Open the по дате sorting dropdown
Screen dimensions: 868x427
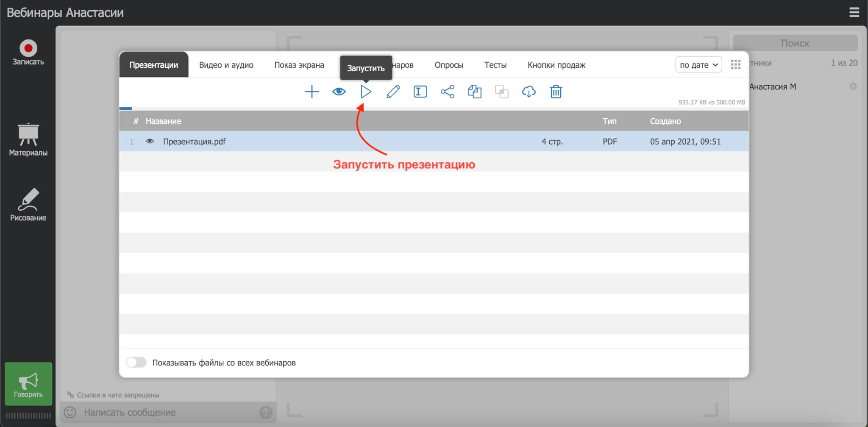click(698, 64)
